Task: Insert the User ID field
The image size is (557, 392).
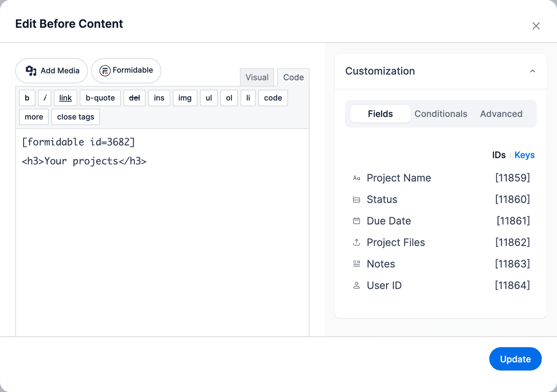Action: tap(441, 285)
